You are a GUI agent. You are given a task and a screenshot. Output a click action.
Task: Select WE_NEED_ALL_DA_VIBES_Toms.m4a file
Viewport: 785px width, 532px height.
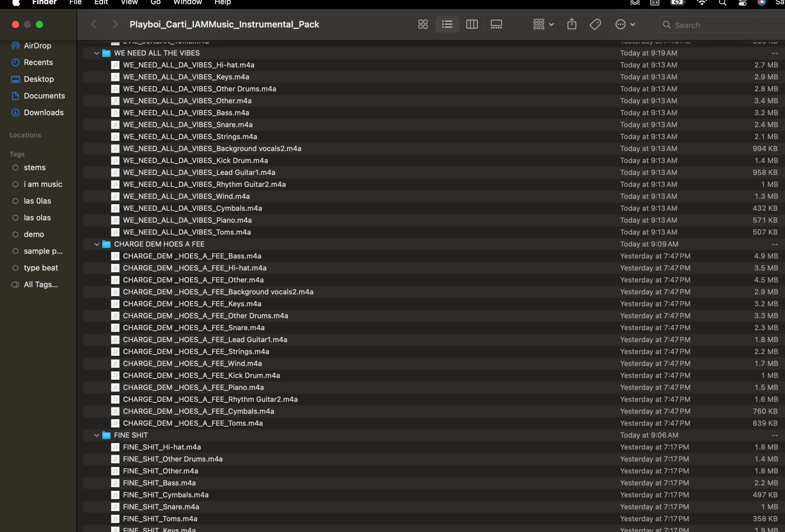pos(433,232)
